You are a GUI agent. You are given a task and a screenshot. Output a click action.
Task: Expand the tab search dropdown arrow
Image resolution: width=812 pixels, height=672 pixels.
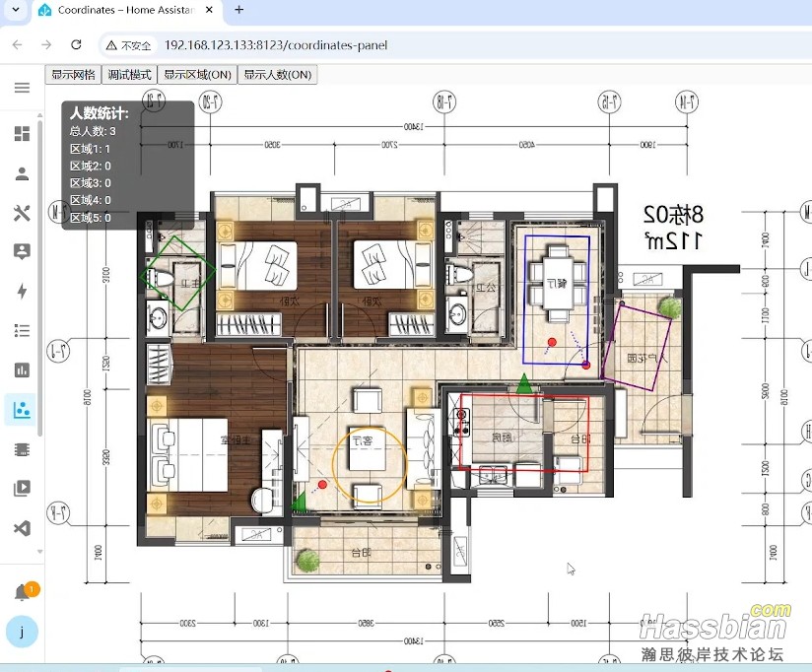coord(16,9)
